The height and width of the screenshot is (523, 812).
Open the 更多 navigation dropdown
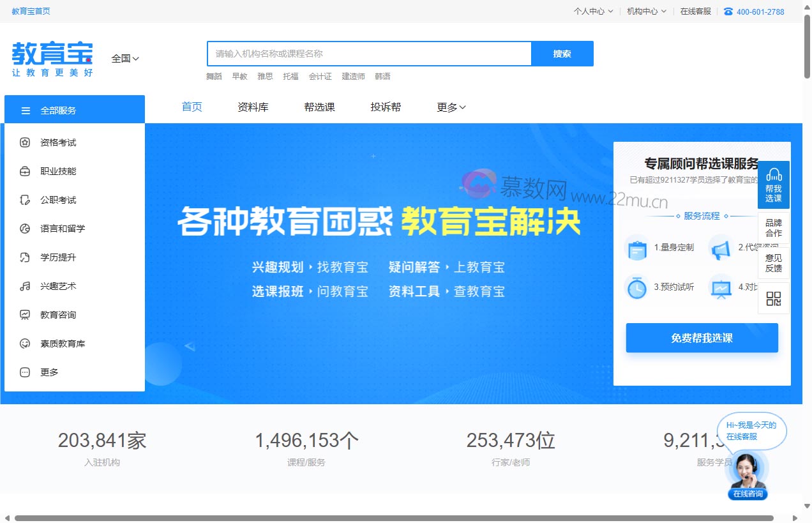[451, 107]
